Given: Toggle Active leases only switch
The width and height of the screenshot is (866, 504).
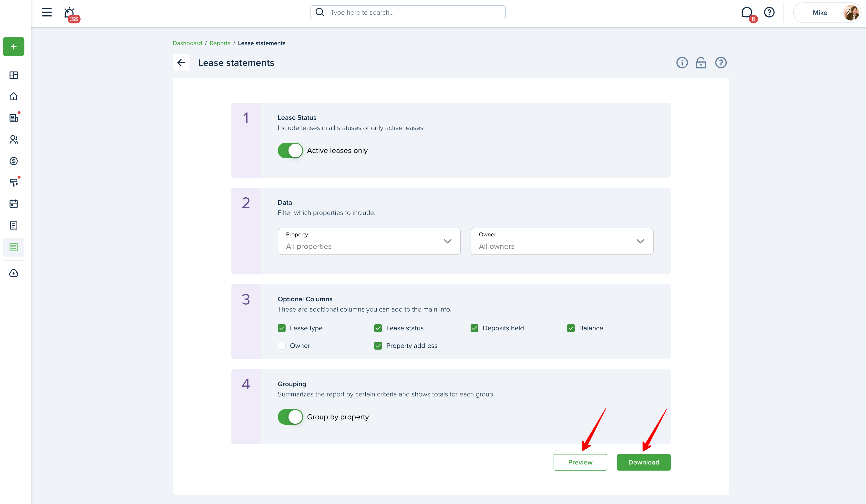Looking at the screenshot, I should click(290, 151).
